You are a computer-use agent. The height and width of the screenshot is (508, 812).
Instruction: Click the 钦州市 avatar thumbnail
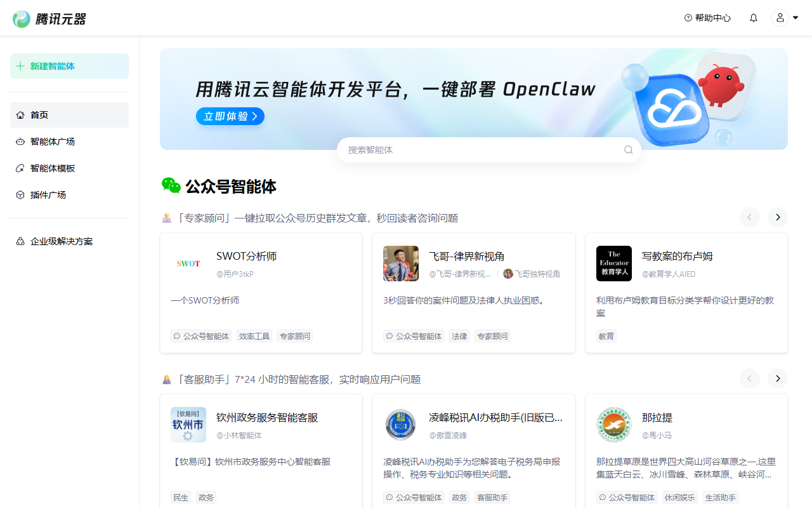pos(188,425)
